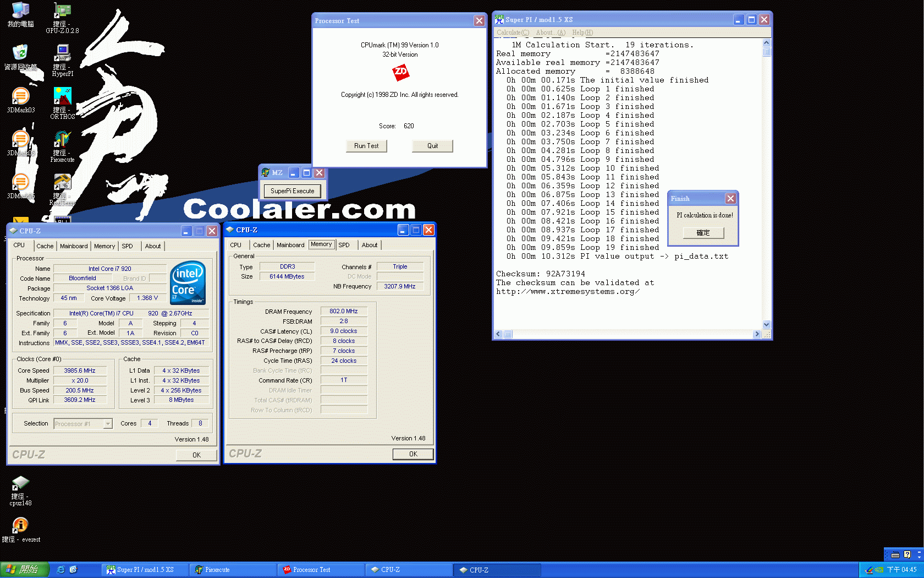Open the cpuz148 desktop shortcut
This screenshot has height=578, width=924.
point(20,491)
